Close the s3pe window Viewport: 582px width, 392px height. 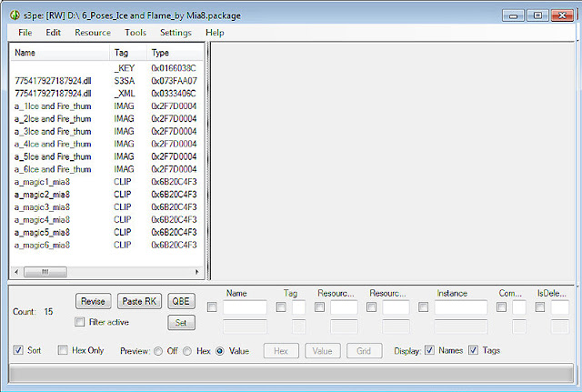[x=562, y=15]
